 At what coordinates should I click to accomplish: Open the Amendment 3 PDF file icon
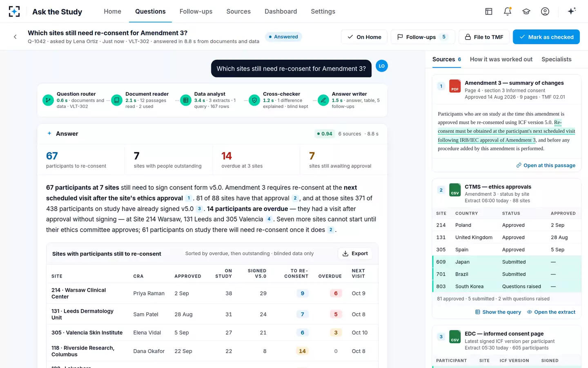coord(455,86)
